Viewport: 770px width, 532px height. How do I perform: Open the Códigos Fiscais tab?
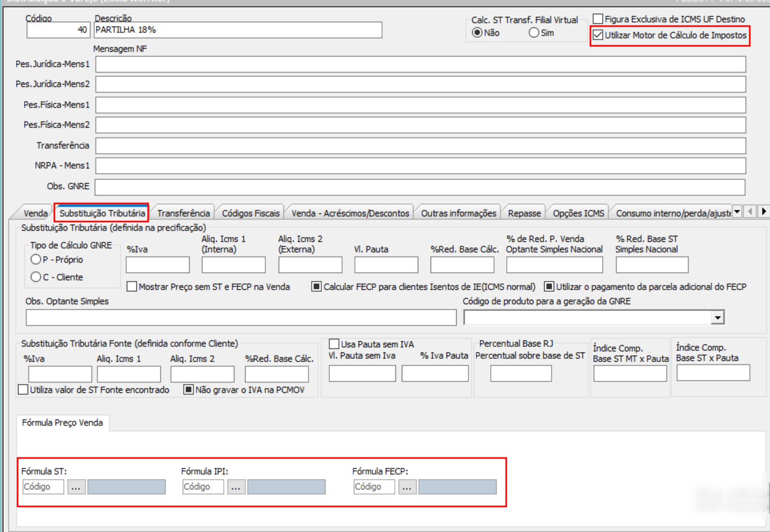[250, 213]
